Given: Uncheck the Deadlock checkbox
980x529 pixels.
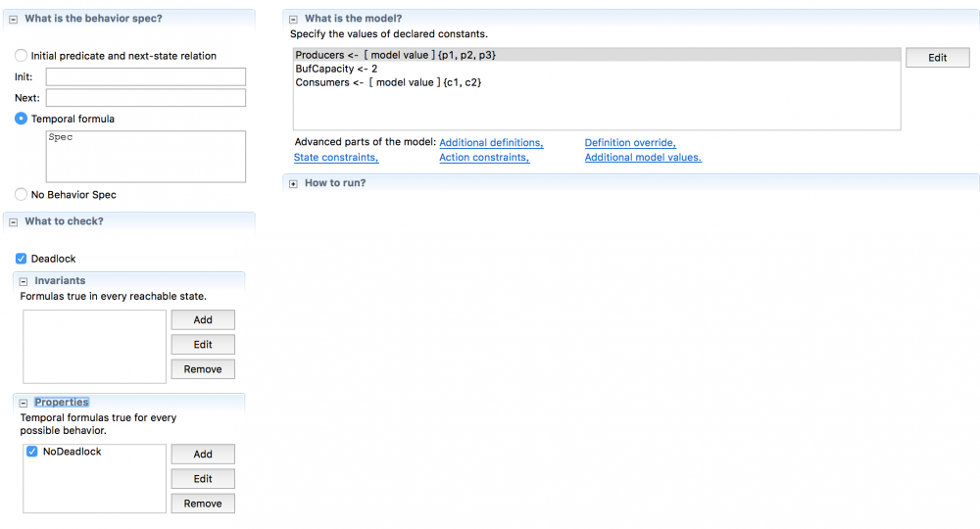Looking at the screenshot, I should (x=22, y=259).
